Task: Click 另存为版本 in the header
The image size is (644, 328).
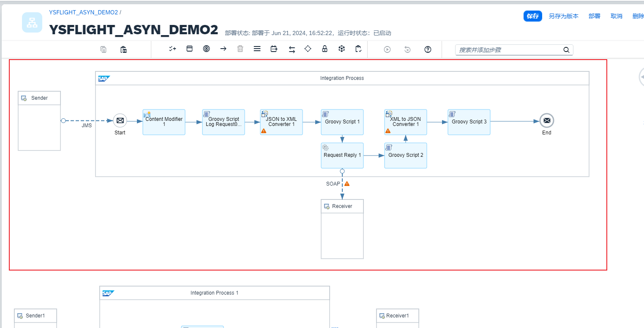Action: click(x=563, y=16)
